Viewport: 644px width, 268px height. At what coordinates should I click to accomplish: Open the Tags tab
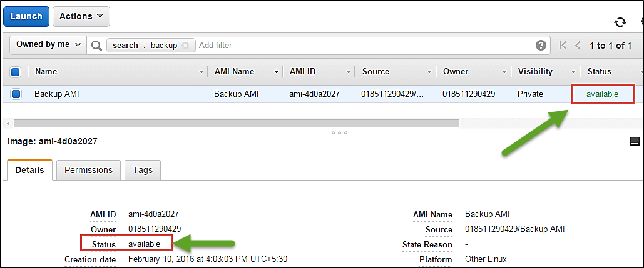(142, 170)
